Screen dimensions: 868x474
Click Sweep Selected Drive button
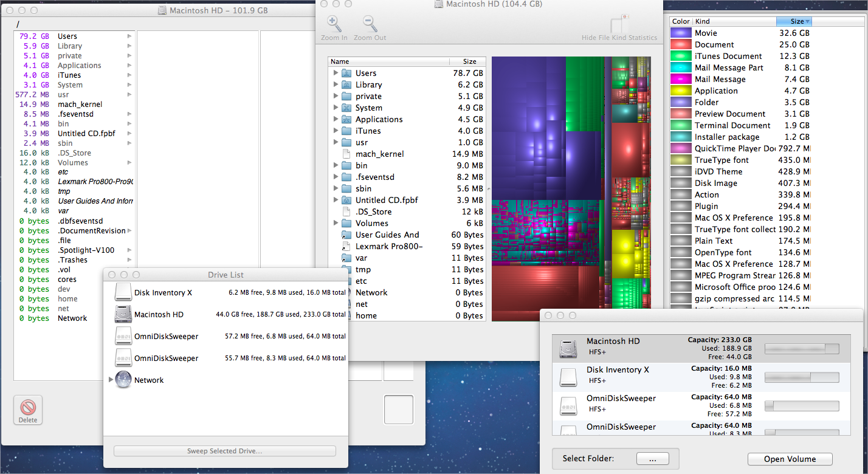click(225, 451)
